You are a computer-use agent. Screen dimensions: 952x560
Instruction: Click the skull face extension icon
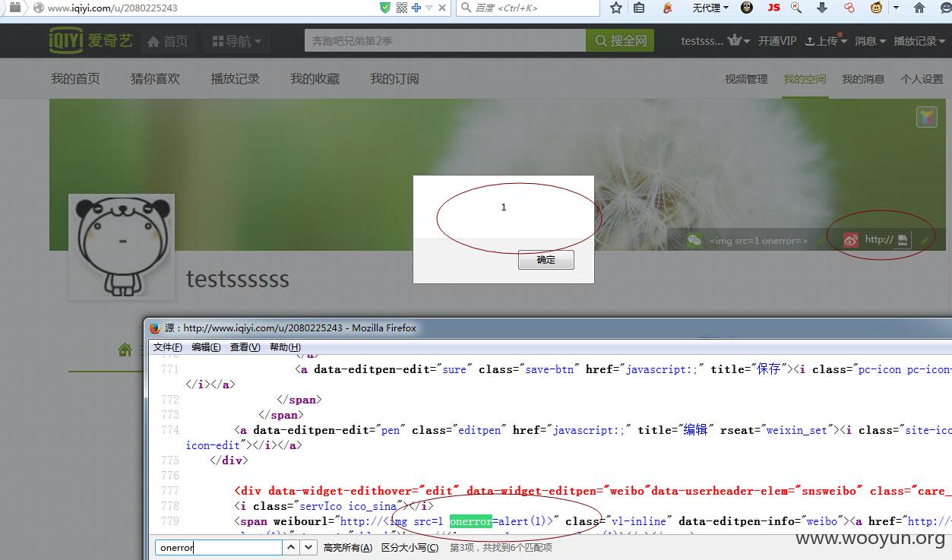point(747,8)
